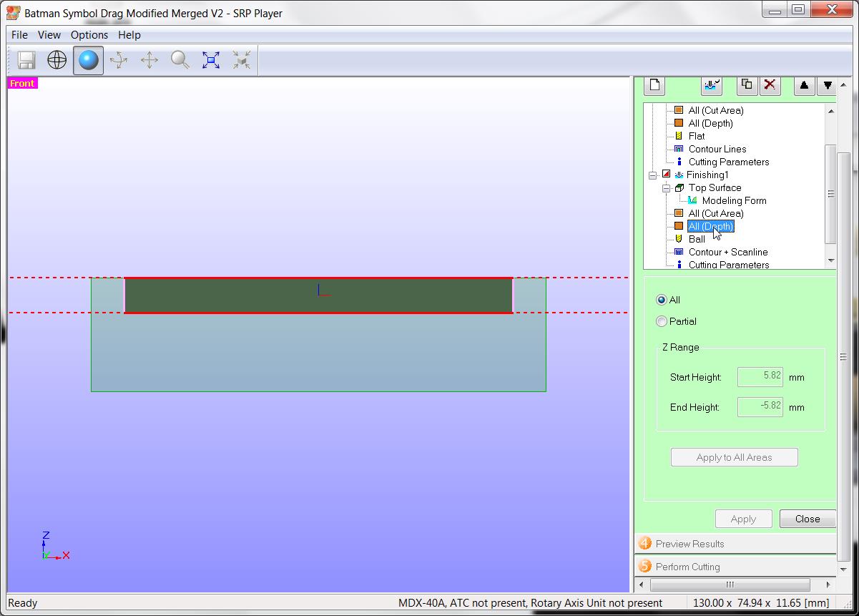Select the Contour + Scanline tree item
The image size is (859, 616).
coord(728,252)
